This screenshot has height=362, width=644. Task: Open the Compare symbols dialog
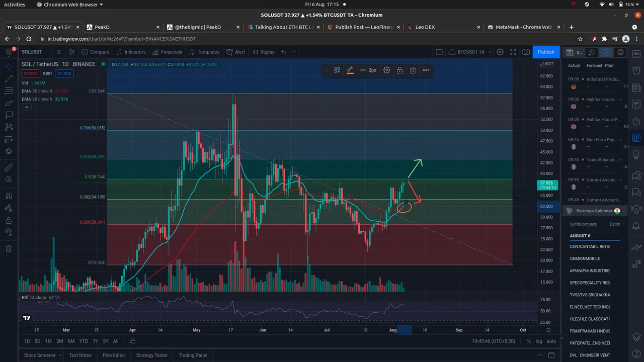click(x=96, y=52)
